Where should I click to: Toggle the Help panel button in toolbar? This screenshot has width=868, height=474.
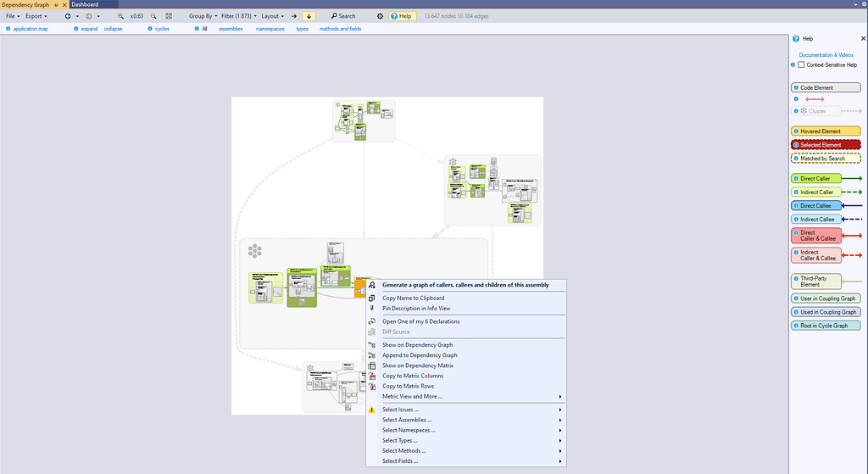click(x=402, y=16)
